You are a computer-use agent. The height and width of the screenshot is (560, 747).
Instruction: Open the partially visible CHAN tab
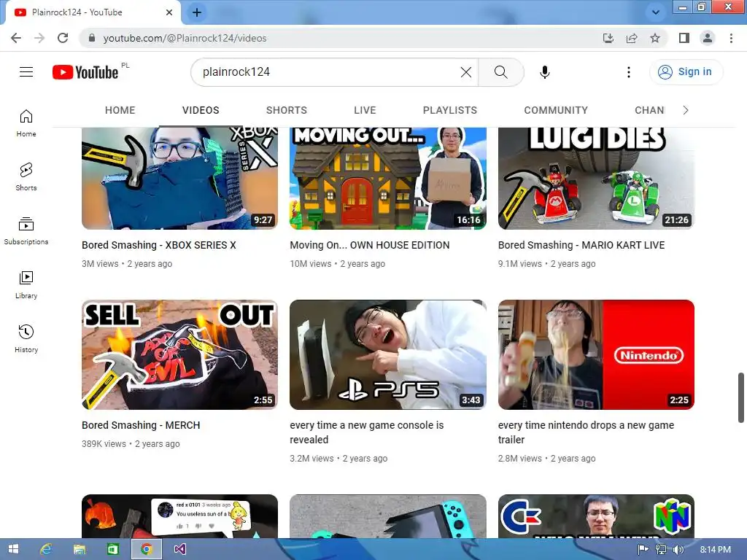tap(649, 111)
